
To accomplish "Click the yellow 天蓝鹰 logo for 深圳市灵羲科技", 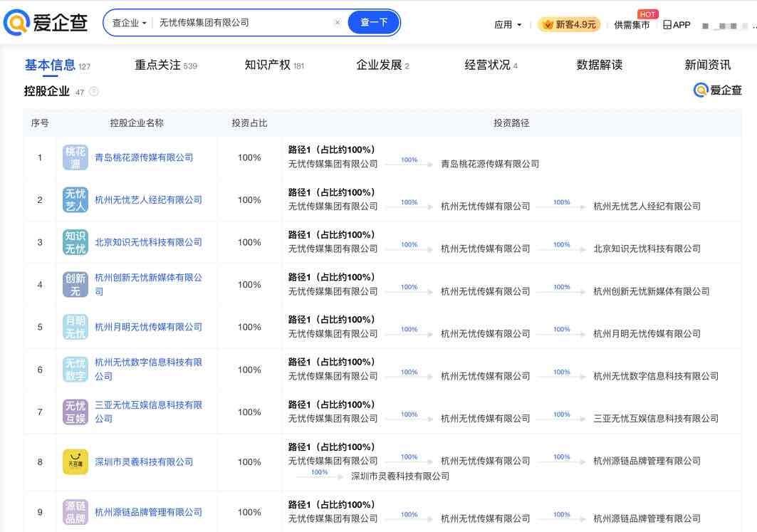I will [x=75, y=462].
